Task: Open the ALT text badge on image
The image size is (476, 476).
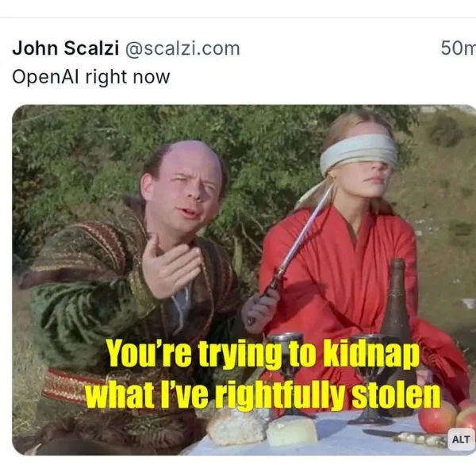Action: click(460, 439)
